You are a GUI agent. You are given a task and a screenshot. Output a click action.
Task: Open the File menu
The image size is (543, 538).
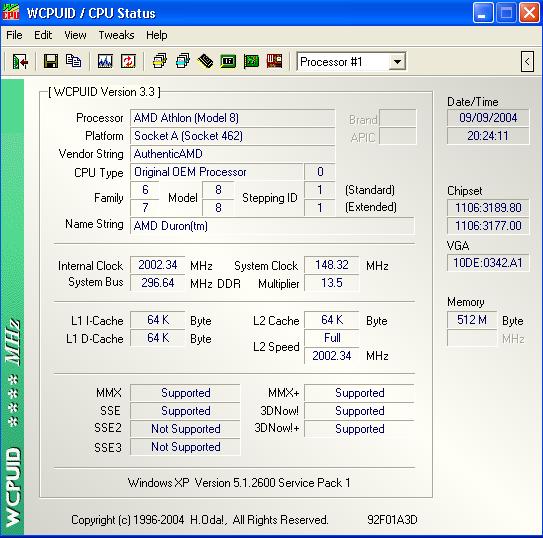[x=14, y=35]
